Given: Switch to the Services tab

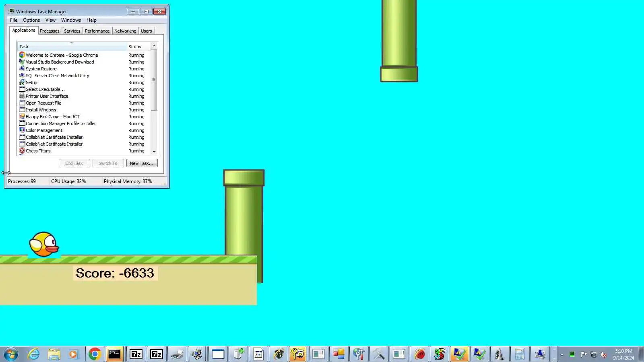Looking at the screenshot, I should tap(72, 31).
